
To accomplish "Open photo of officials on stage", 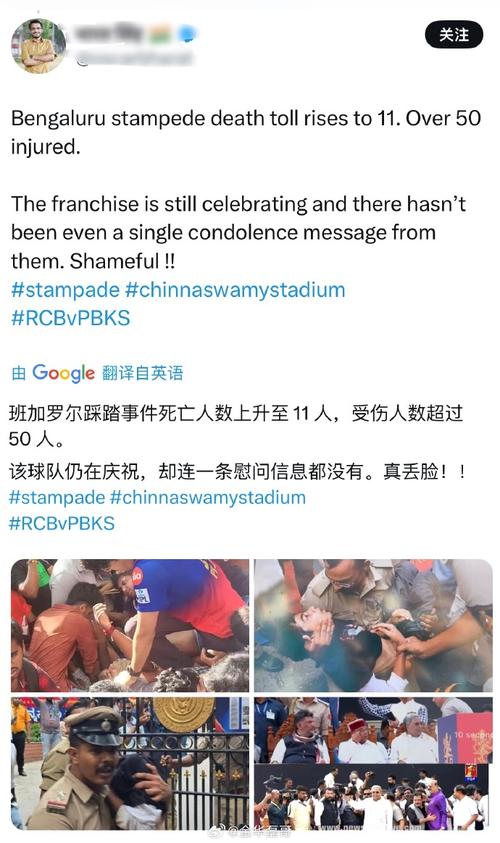I will tap(373, 763).
